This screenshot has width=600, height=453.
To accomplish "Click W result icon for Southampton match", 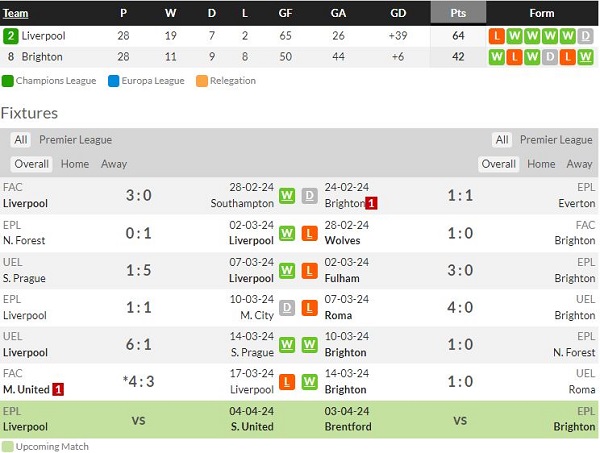I will coord(287,195).
